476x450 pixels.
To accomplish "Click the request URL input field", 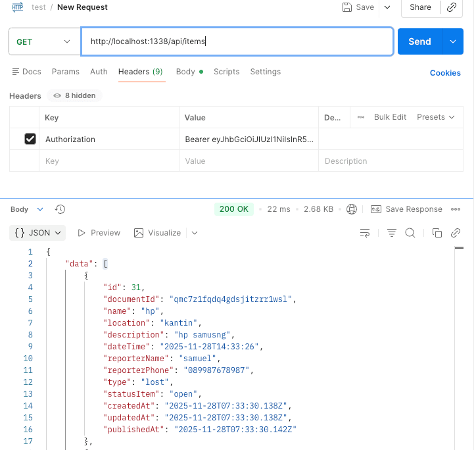I will [237, 41].
